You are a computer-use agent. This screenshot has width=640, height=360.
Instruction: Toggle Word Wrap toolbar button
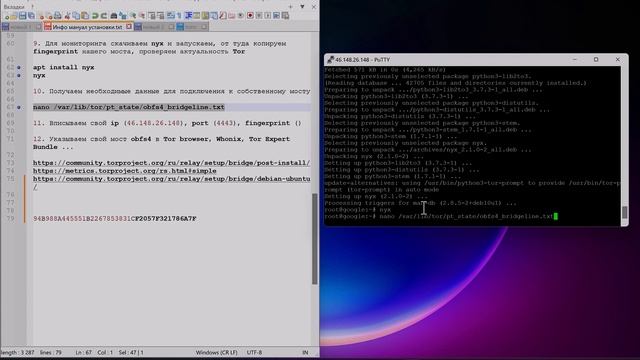click(171, 16)
